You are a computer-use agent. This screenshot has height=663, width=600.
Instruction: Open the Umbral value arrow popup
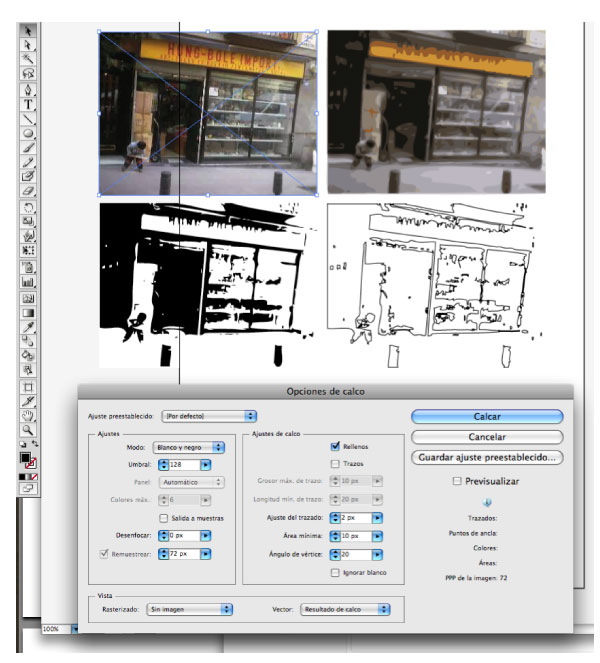(x=205, y=465)
